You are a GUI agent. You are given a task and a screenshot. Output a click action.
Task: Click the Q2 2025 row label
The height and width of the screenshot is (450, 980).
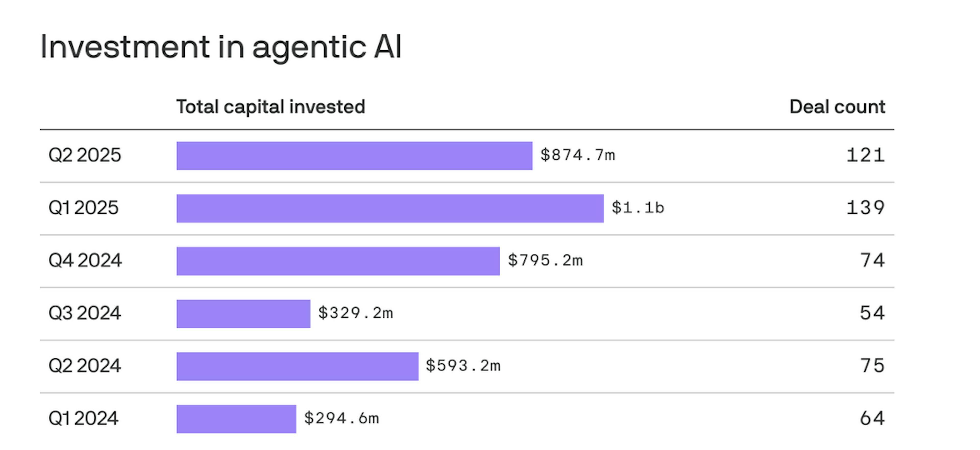(x=84, y=155)
